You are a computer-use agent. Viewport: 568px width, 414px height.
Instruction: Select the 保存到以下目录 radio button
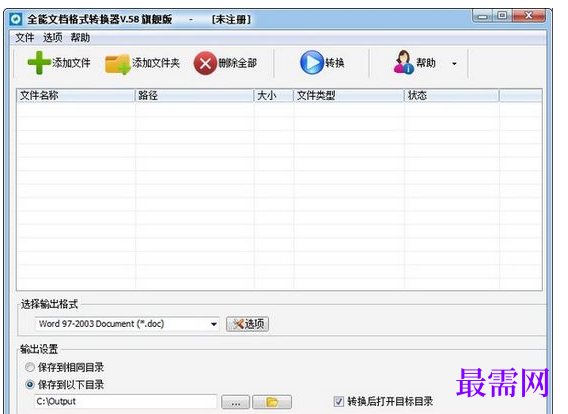tap(30, 384)
